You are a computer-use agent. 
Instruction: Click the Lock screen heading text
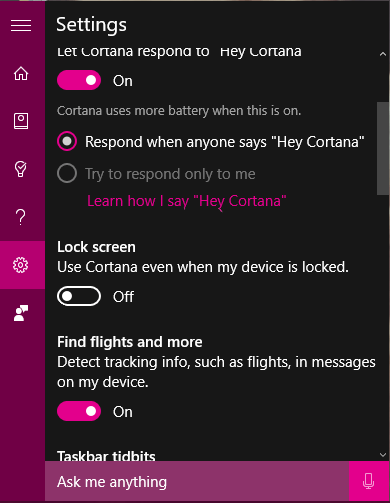(x=96, y=247)
